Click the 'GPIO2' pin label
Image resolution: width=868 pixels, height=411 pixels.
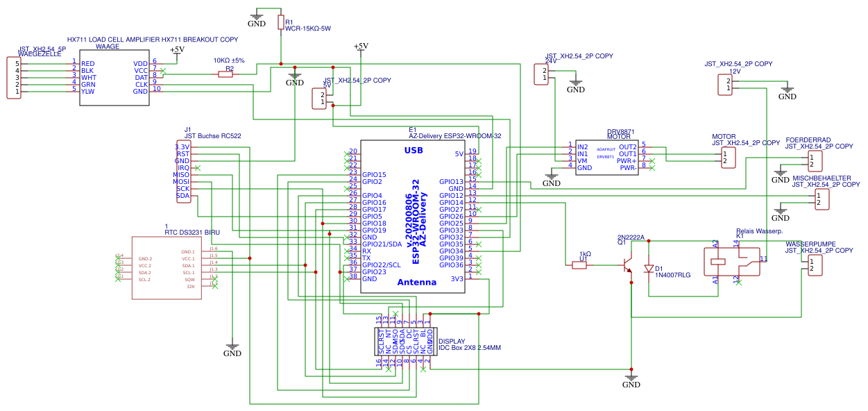pos(372,182)
